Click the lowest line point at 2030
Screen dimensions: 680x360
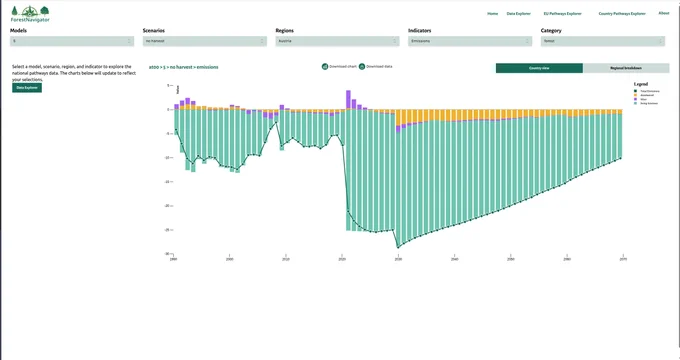[398, 247]
